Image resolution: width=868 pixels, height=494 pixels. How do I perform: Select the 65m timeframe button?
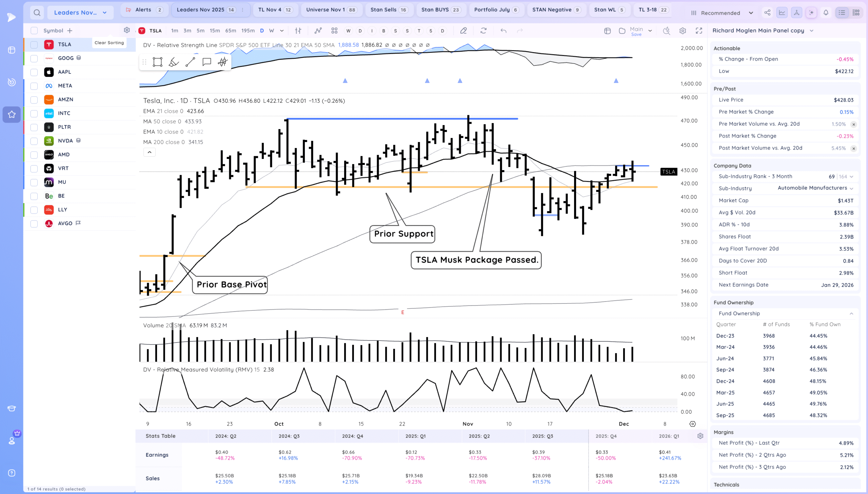231,31
